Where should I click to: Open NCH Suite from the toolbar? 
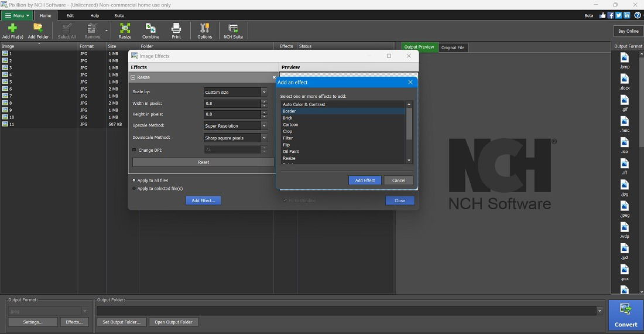click(x=233, y=28)
